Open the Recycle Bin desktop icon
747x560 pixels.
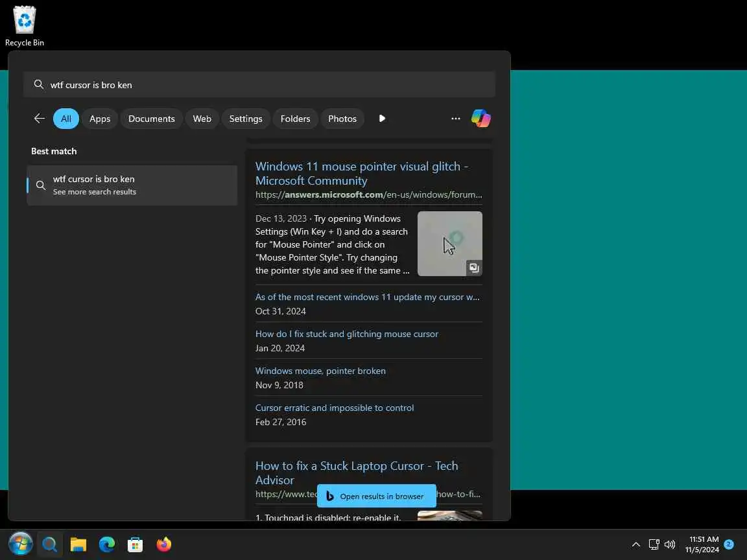(x=24, y=26)
